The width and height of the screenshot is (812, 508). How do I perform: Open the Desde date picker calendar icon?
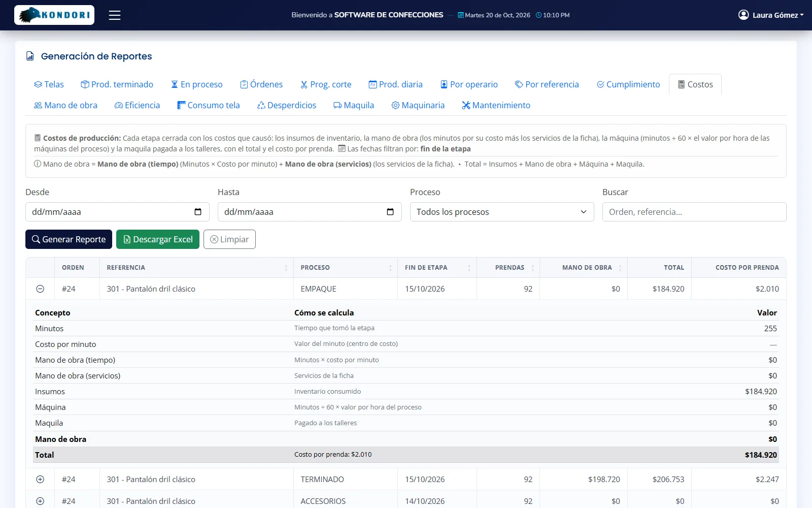pyautogui.click(x=198, y=212)
